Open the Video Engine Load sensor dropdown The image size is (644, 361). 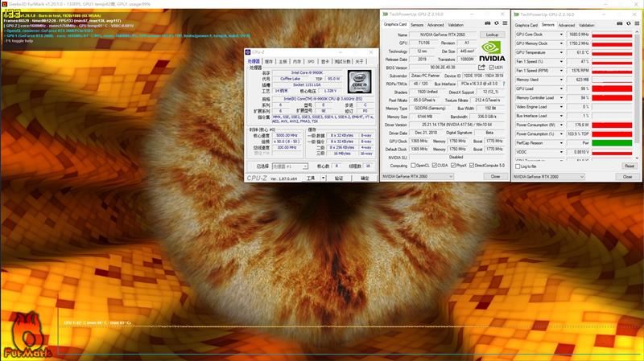click(561, 107)
